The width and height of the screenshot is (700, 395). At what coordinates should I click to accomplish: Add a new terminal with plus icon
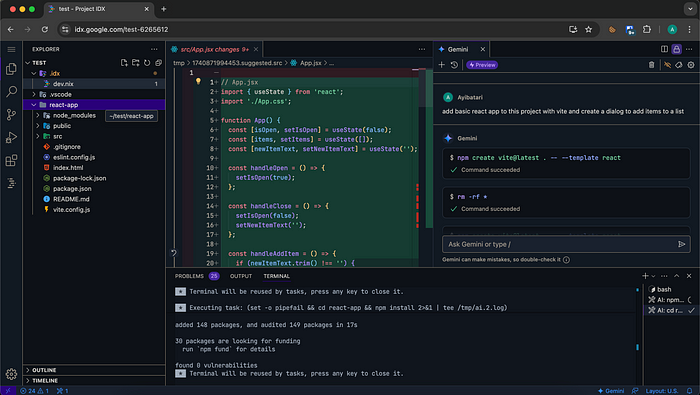click(x=645, y=276)
